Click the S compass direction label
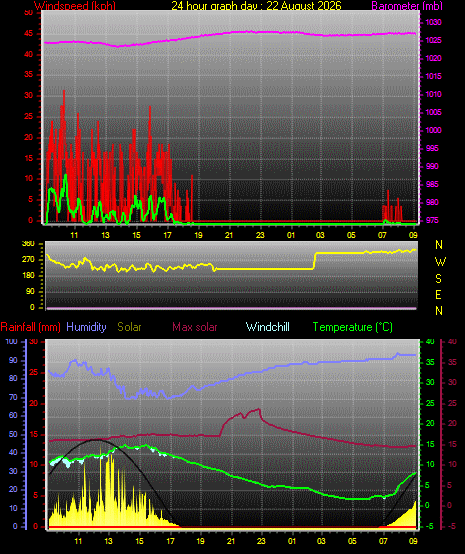 [438, 279]
